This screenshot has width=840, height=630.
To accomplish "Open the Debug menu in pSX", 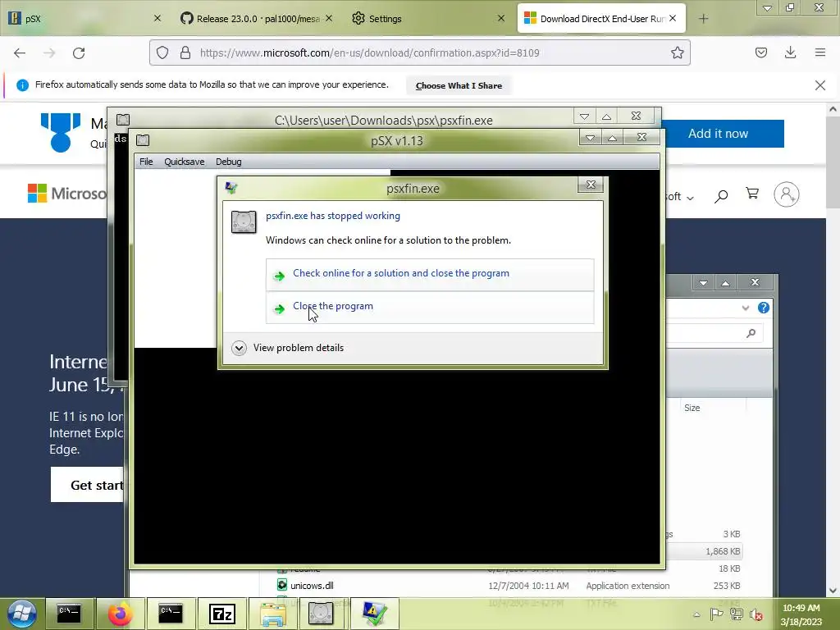I will [x=228, y=162].
